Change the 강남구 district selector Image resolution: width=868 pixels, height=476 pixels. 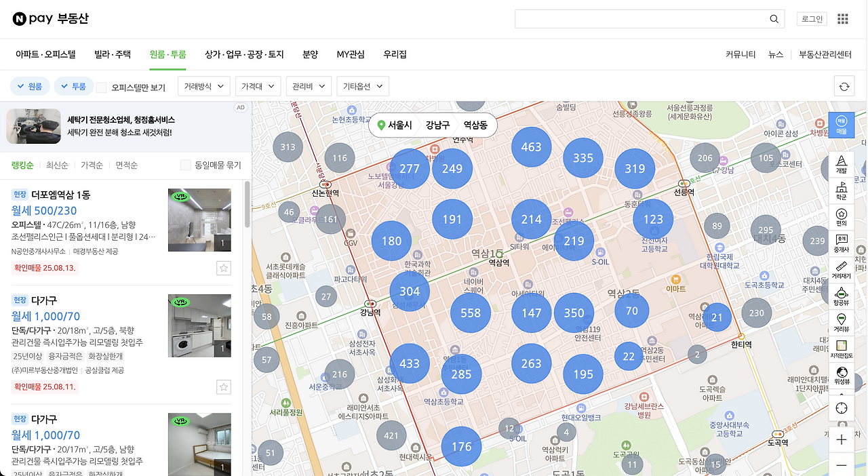pyautogui.click(x=437, y=125)
